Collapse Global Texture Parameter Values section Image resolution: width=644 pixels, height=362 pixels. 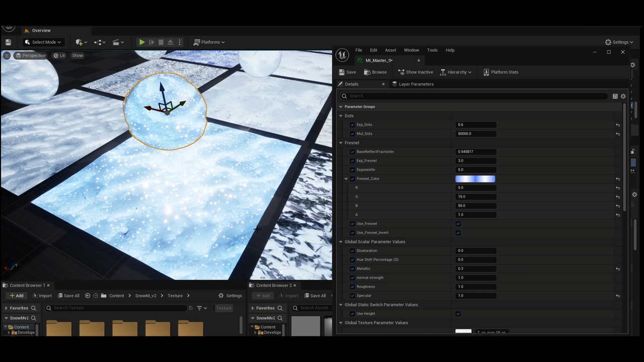341,323
